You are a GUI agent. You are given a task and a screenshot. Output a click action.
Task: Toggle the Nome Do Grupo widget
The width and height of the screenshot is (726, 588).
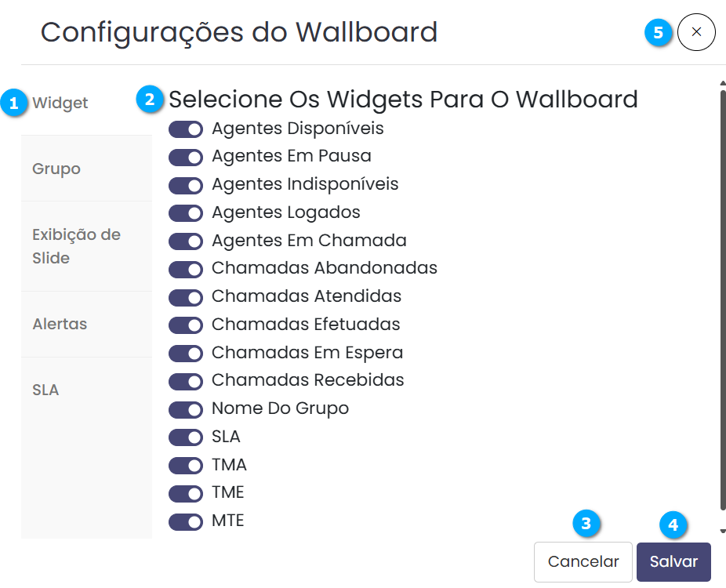tap(186, 409)
